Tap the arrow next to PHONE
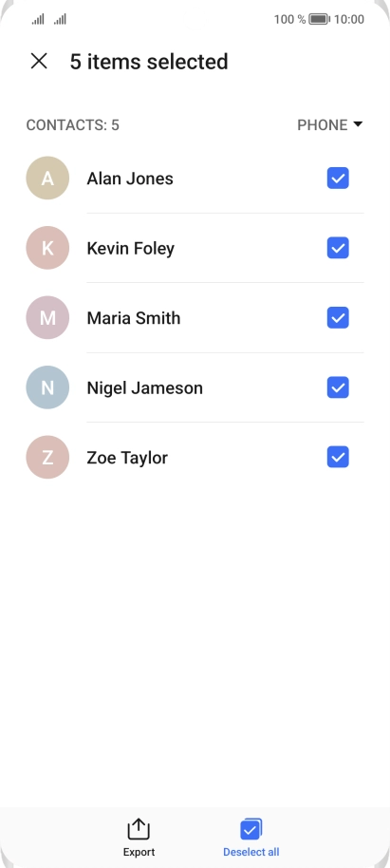This screenshot has height=868, width=390. point(358,124)
